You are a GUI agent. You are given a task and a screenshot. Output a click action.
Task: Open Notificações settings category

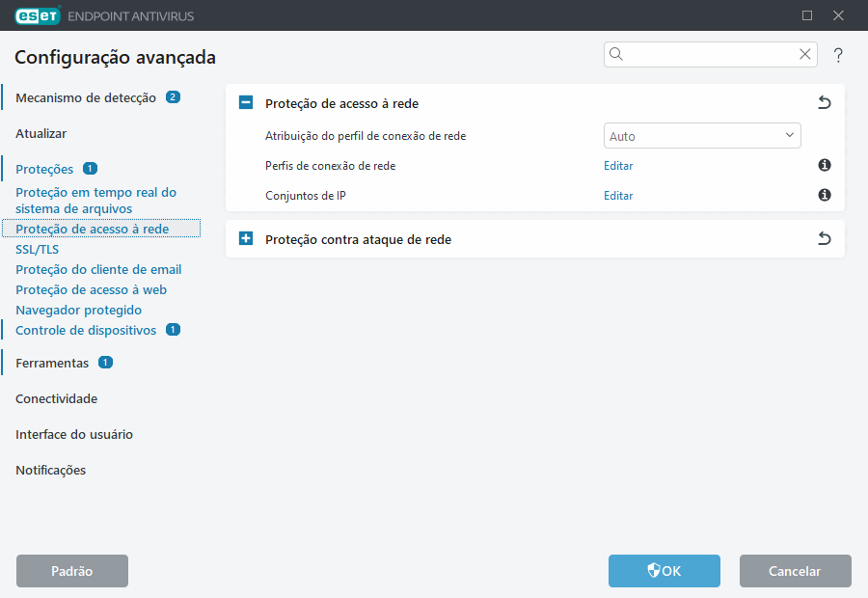click(50, 470)
